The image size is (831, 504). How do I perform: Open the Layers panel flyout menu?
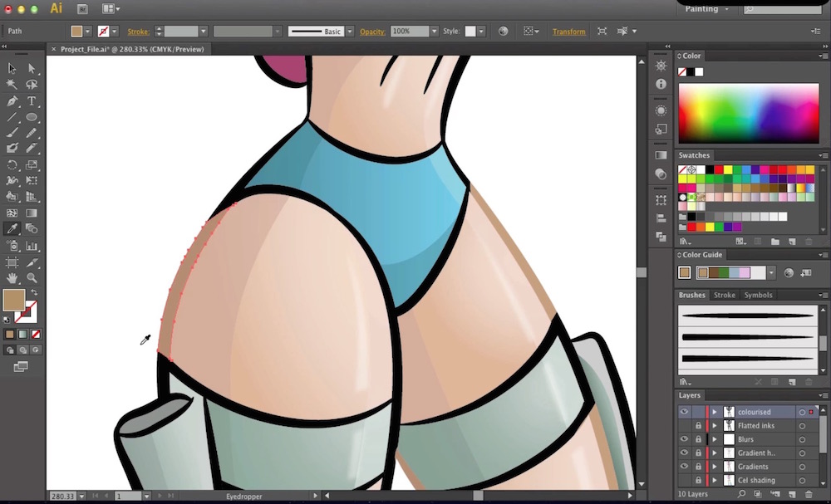(x=823, y=395)
